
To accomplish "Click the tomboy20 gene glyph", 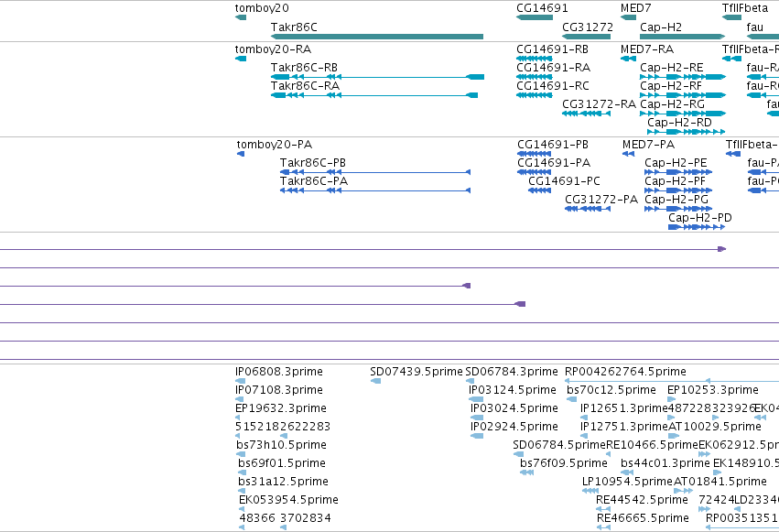I will (x=241, y=17).
